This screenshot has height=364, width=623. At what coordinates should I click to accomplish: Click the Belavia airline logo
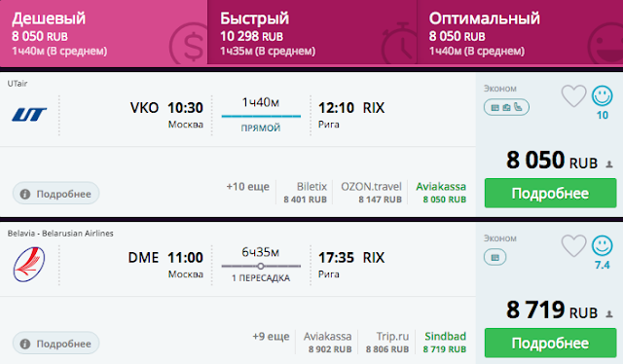point(29,265)
